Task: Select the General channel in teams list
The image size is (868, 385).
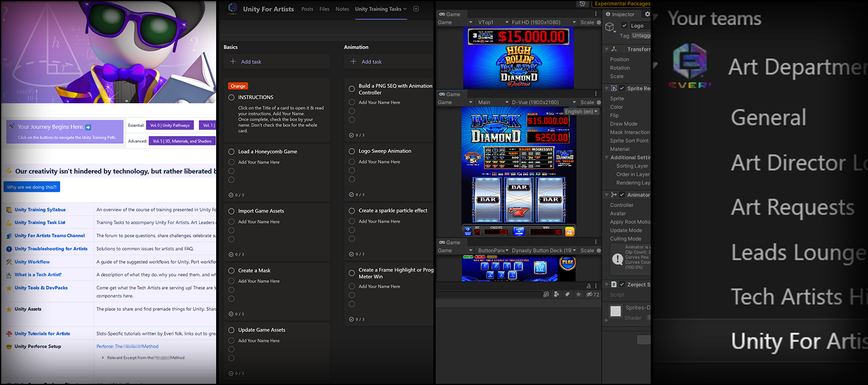Action: (768, 118)
